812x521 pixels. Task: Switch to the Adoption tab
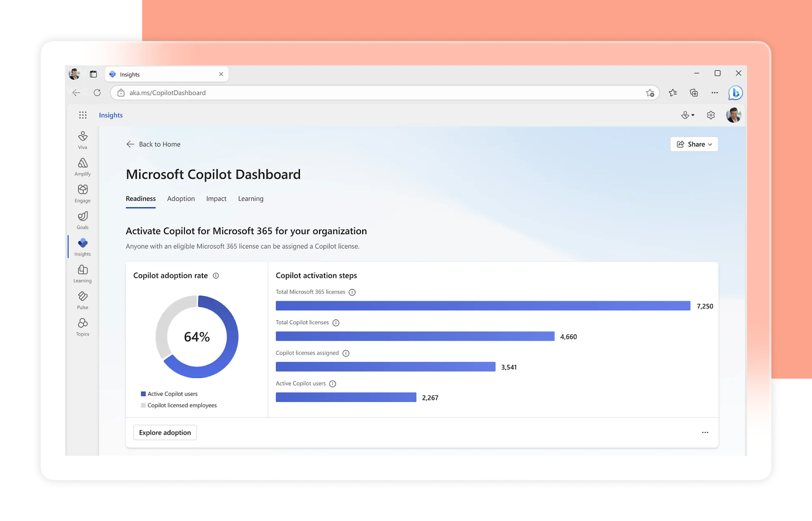[181, 199]
